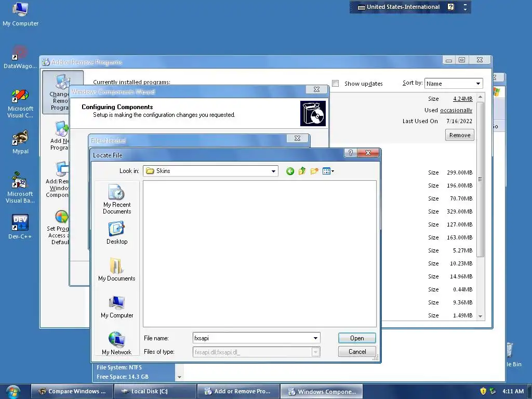Launch Microsoft Visual C++ desktop shortcut
532x399 pixels.
pyautogui.click(x=20, y=104)
